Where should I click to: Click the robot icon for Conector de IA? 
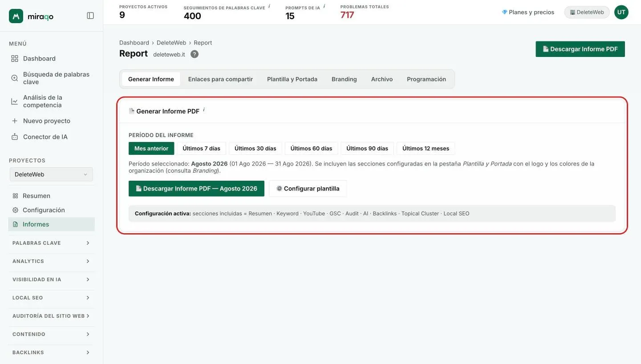click(15, 137)
